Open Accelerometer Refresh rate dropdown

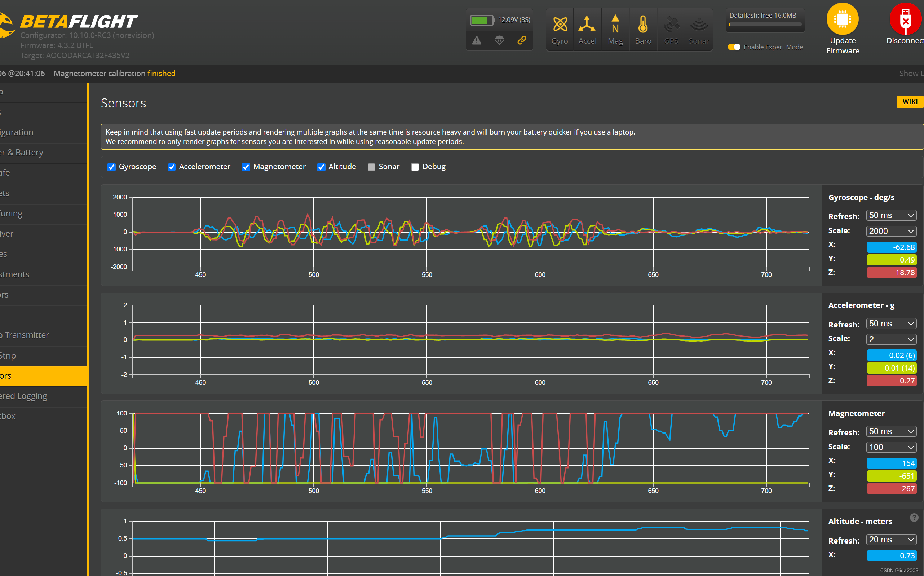point(891,324)
